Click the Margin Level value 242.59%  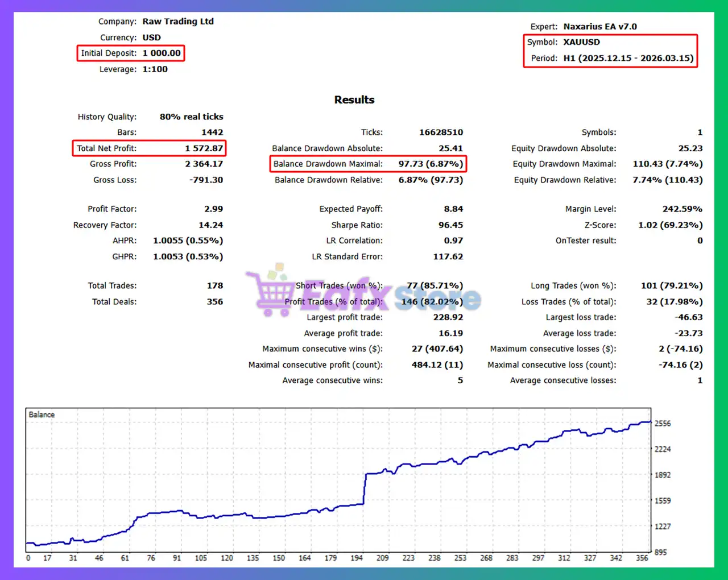click(682, 209)
